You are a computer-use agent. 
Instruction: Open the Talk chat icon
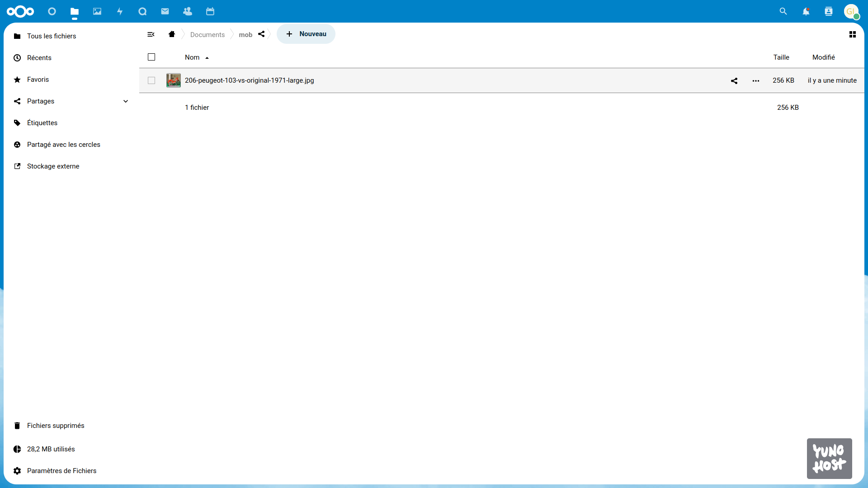[x=142, y=11]
